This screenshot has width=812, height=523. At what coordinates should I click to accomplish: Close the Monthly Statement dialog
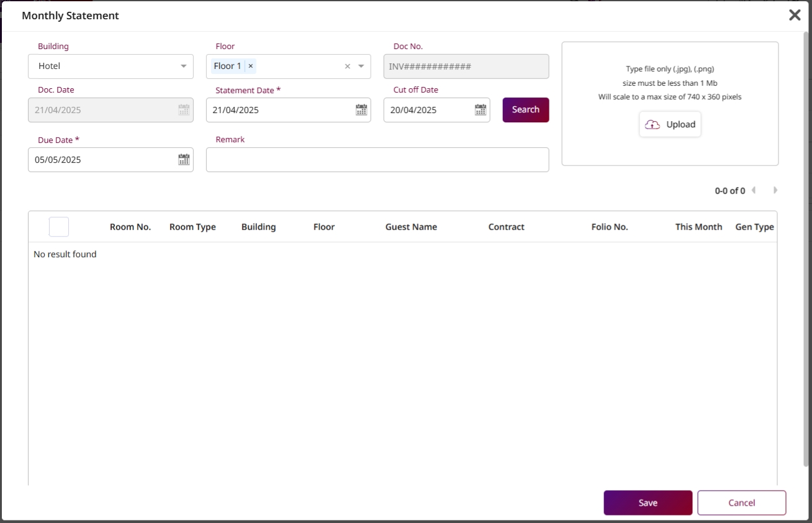pyautogui.click(x=795, y=16)
